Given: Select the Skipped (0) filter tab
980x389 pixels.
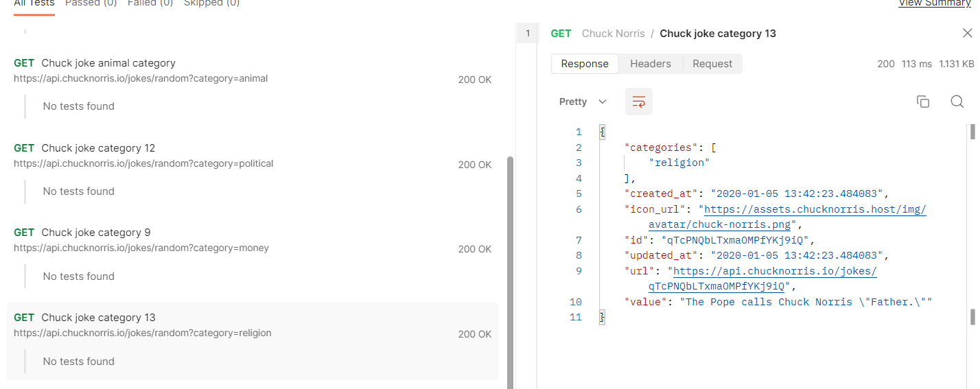Looking at the screenshot, I should coord(211,3).
